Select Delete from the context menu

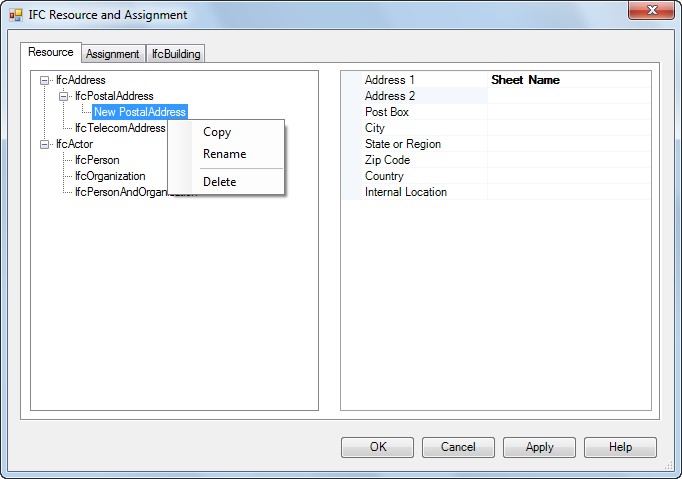[220, 182]
